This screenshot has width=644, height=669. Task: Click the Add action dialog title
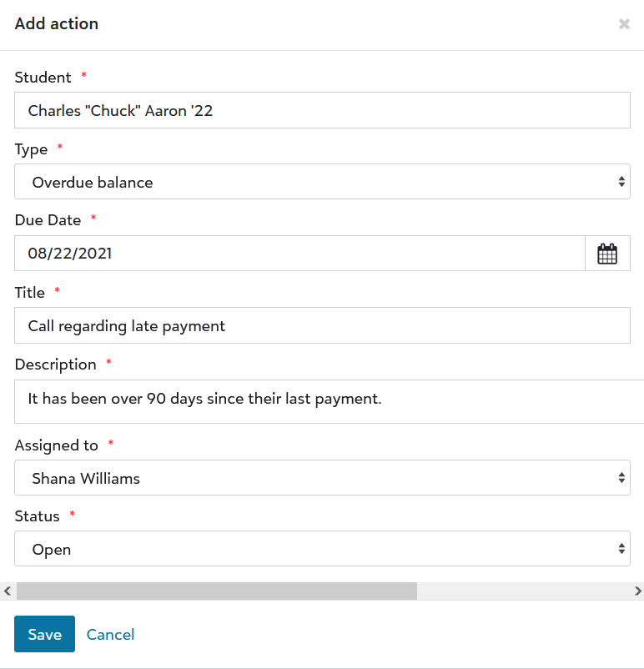coord(57,23)
